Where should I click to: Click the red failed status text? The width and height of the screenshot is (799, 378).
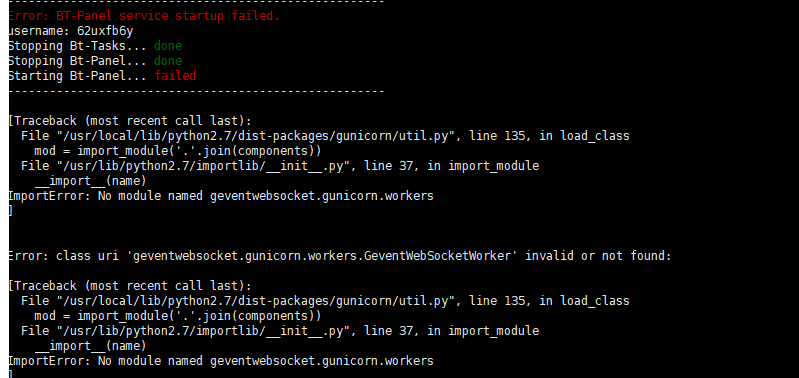tap(175, 76)
